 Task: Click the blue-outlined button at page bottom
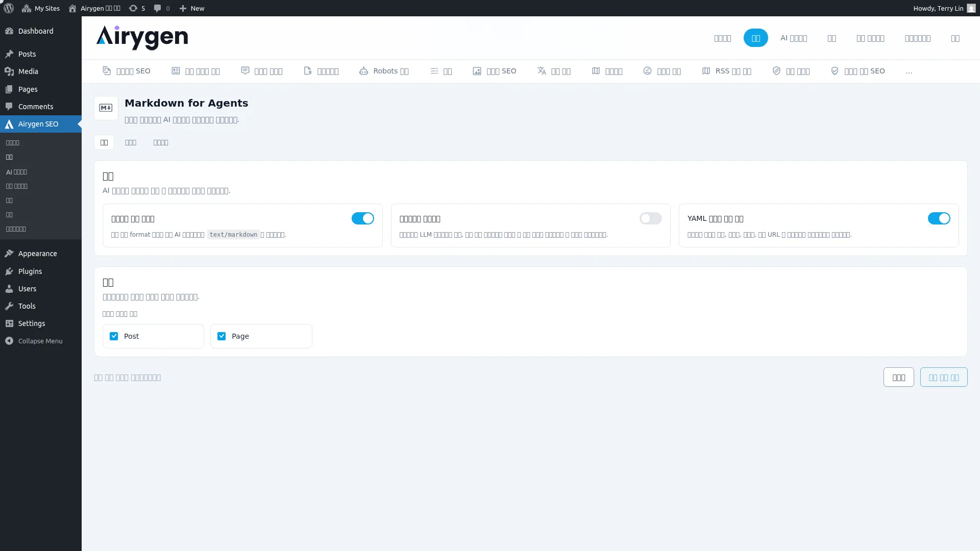click(x=944, y=377)
